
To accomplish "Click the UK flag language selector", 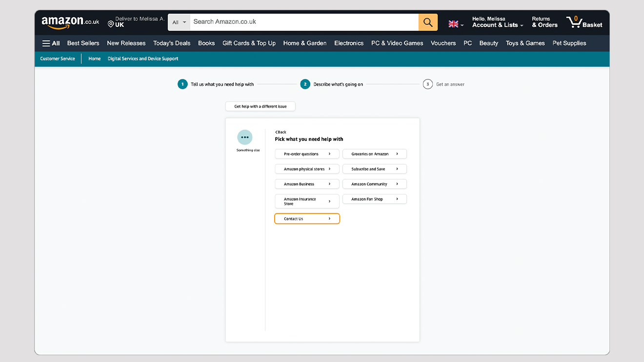I will pyautogui.click(x=455, y=24).
